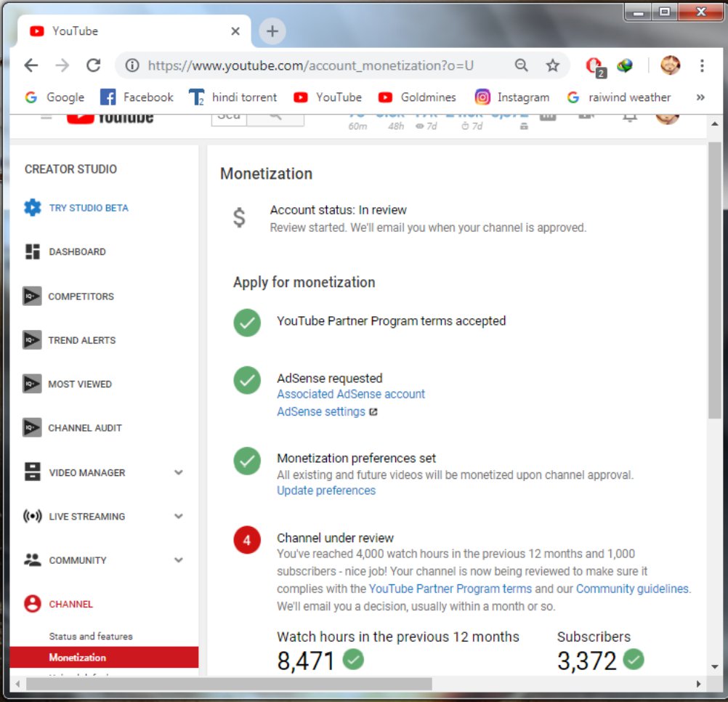Bookmark this page with the star icon

(x=552, y=65)
